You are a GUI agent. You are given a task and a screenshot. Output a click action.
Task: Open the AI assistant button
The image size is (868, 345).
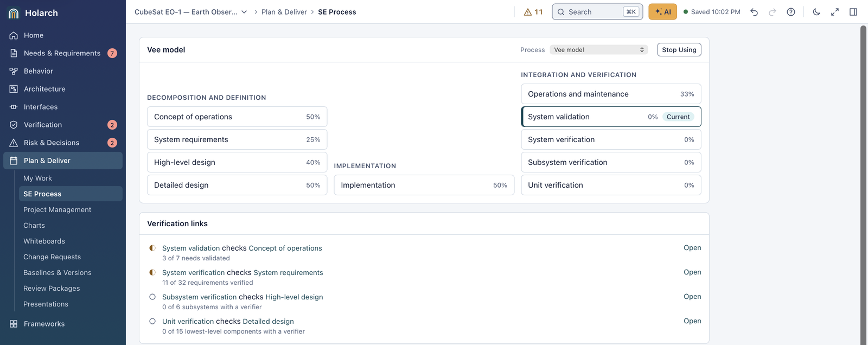[x=662, y=12]
